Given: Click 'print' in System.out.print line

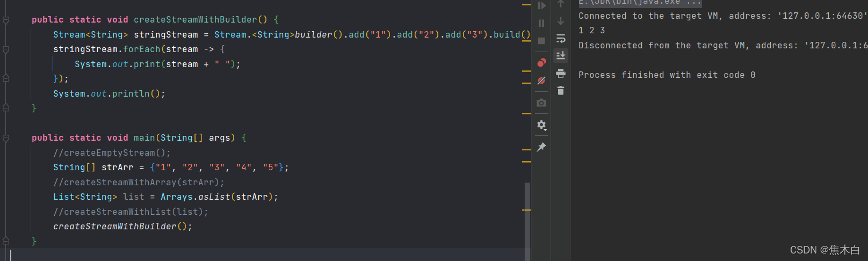Looking at the screenshot, I should (x=147, y=64).
